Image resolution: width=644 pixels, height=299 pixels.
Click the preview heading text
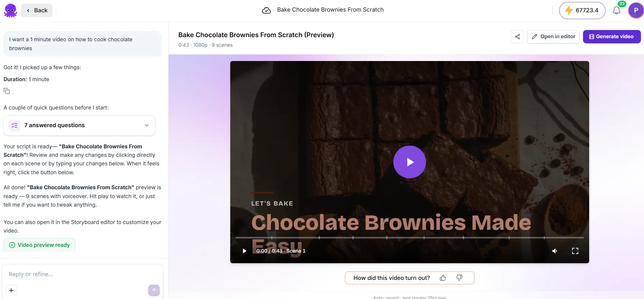(256, 35)
